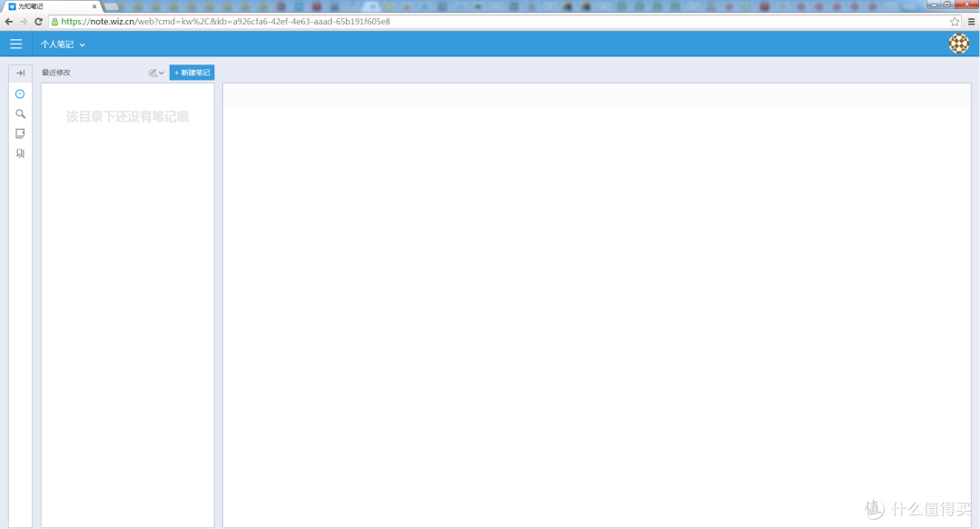The image size is (980, 529).
Task: Click the 新建笔记 new note button
Action: coord(191,73)
